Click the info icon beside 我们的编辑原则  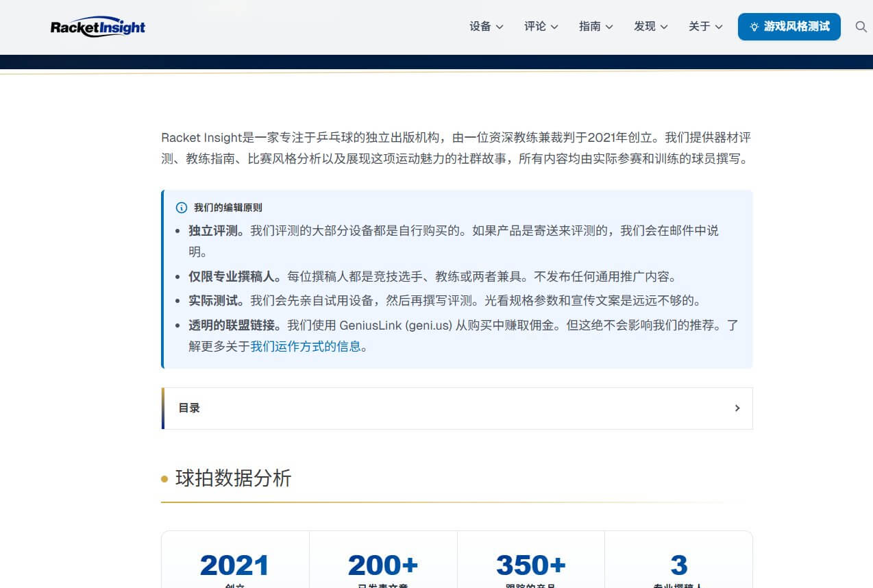[181, 208]
